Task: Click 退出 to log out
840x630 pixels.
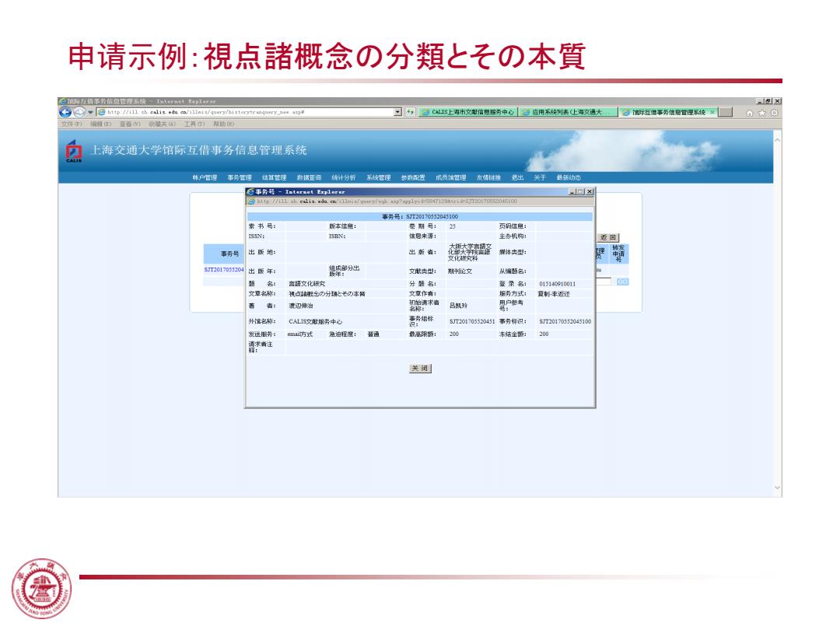Action: [517, 177]
